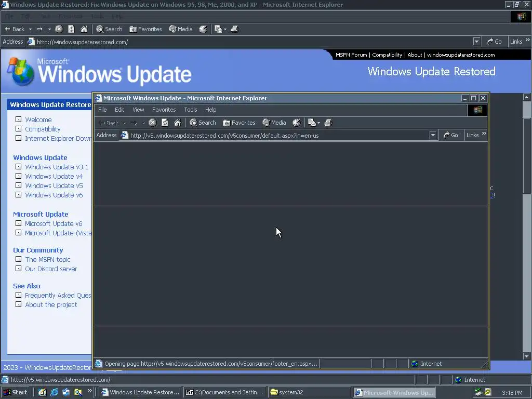
Task: Click History icon in back window toolbar
Action: click(x=203, y=29)
